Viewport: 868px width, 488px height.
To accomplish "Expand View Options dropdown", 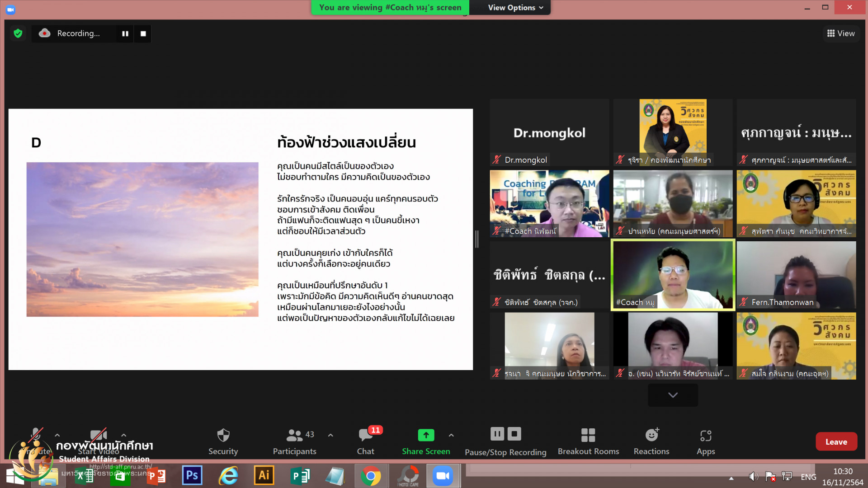I will point(515,7).
